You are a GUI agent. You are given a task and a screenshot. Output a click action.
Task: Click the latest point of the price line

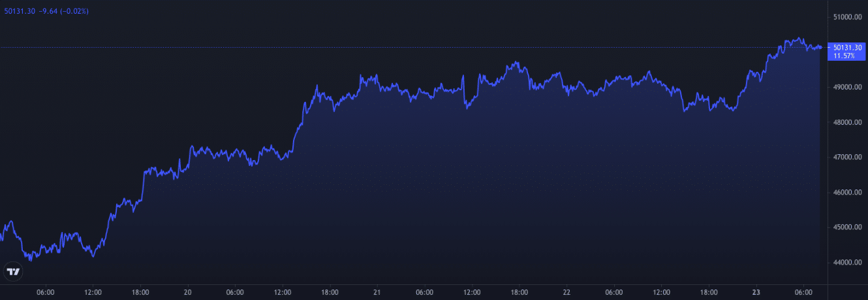[821, 47]
